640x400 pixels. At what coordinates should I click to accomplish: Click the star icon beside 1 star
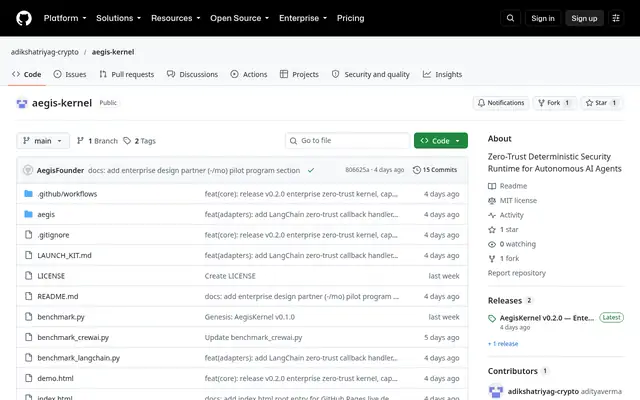click(492, 229)
